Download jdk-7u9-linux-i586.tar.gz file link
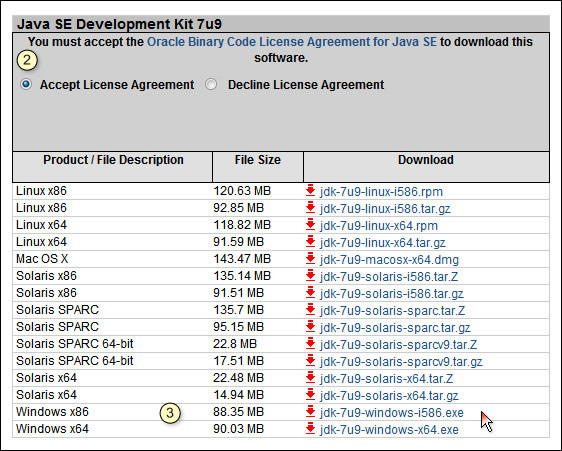The height and width of the screenshot is (451, 562). point(385,209)
